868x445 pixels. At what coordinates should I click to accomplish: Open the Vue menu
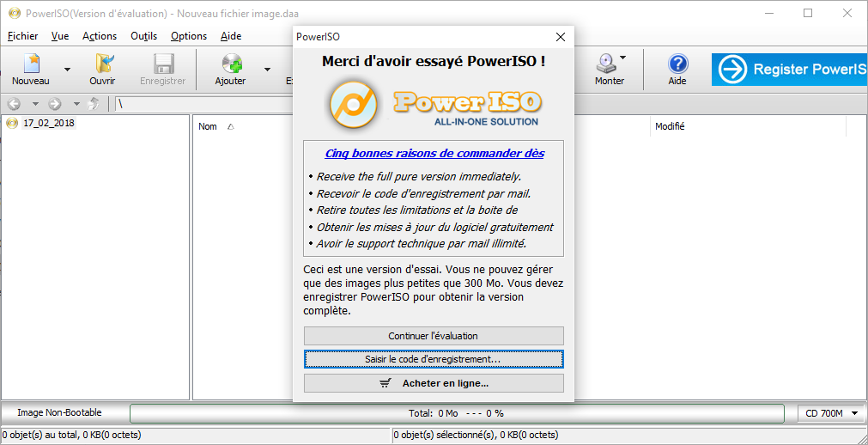click(60, 36)
